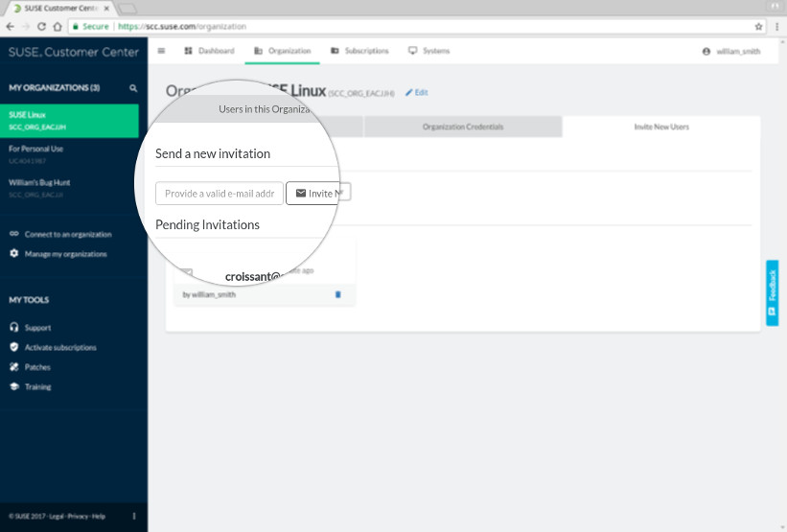787x532 pixels.
Task: Click the Manage my organizations gear icon
Action: 14,254
